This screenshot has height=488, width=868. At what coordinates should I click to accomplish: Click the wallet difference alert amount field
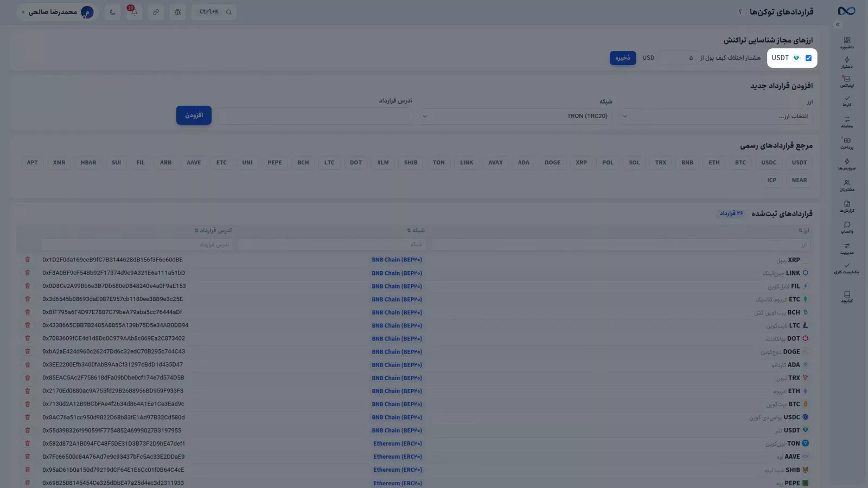point(678,58)
